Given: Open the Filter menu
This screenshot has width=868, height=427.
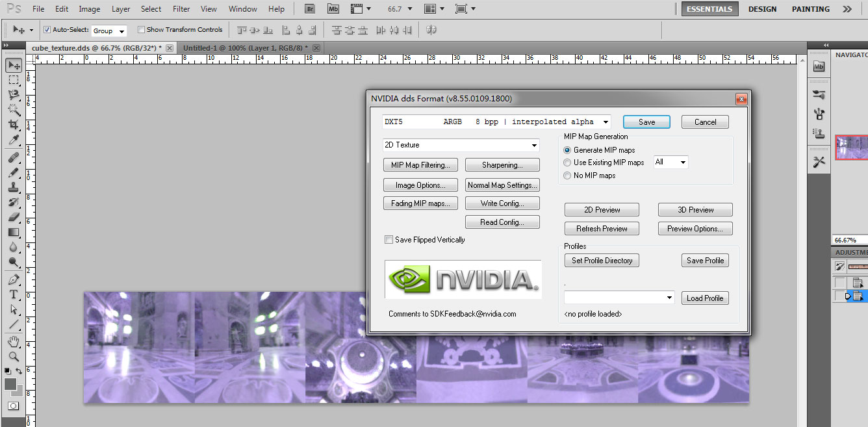Looking at the screenshot, I should pos(181,9).
